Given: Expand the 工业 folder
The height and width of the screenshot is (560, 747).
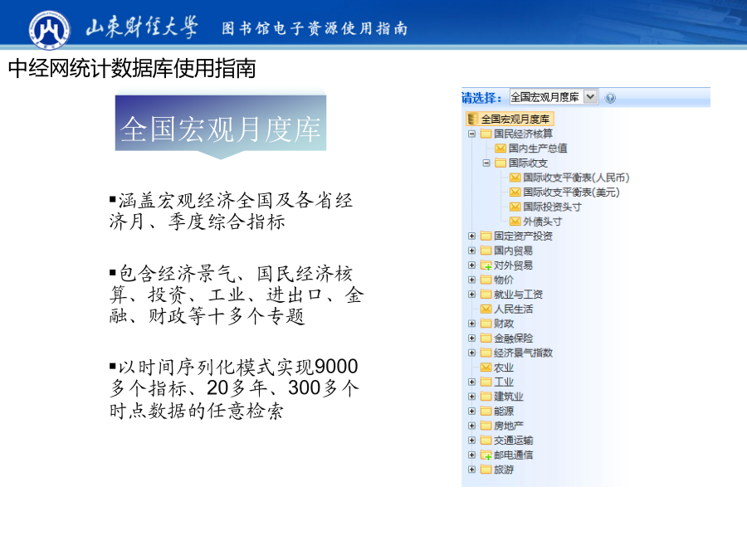Looking at the screenshot, I should (471, 382).
